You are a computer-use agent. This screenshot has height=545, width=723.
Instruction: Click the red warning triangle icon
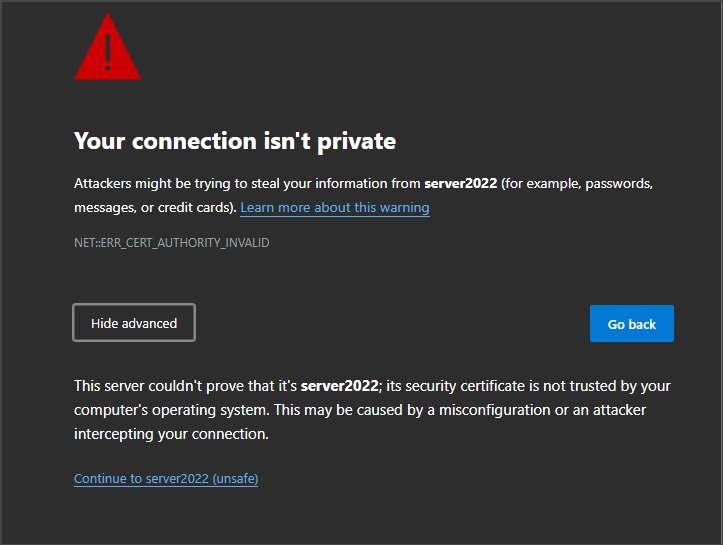pos(107,47)
